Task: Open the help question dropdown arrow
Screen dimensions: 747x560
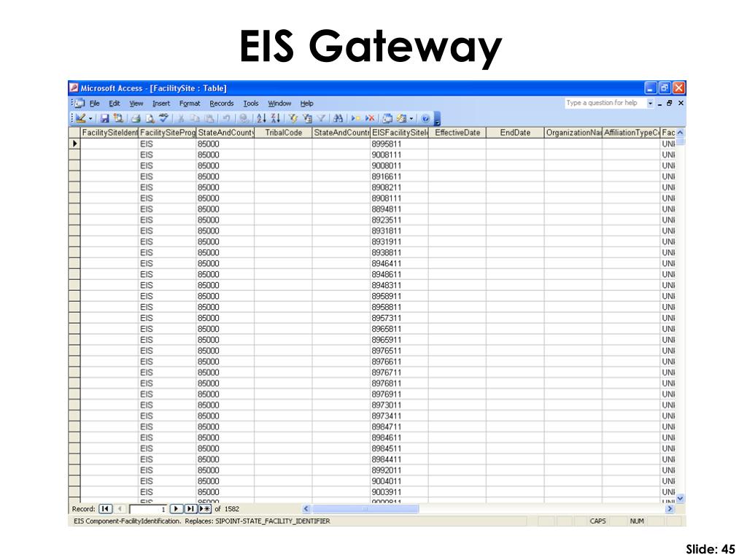Action: click(x=650, y=104)
